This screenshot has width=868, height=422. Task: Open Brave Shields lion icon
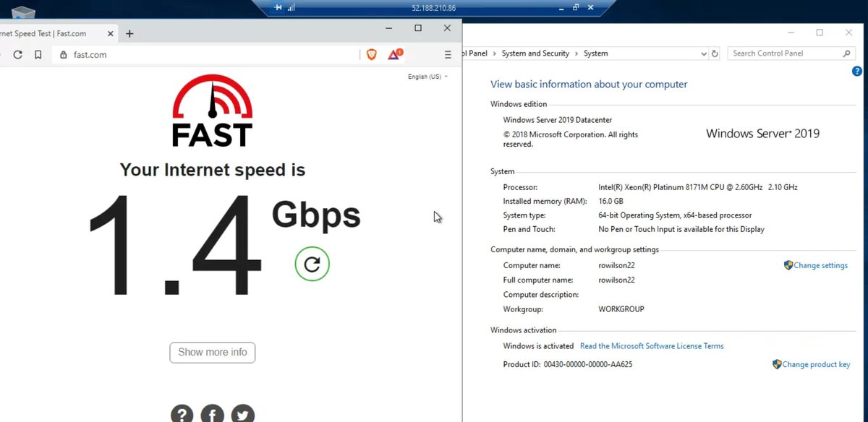(372, 54)
